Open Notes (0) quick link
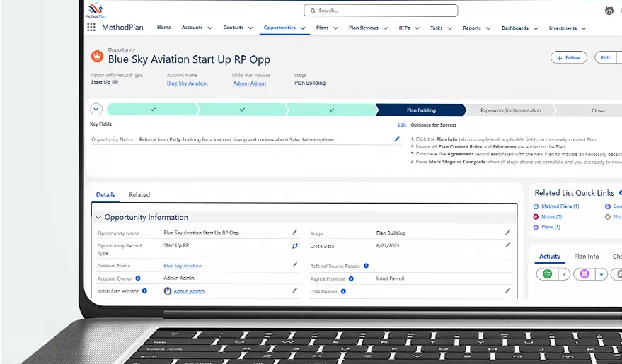622x364 pixels. point(551,217)
